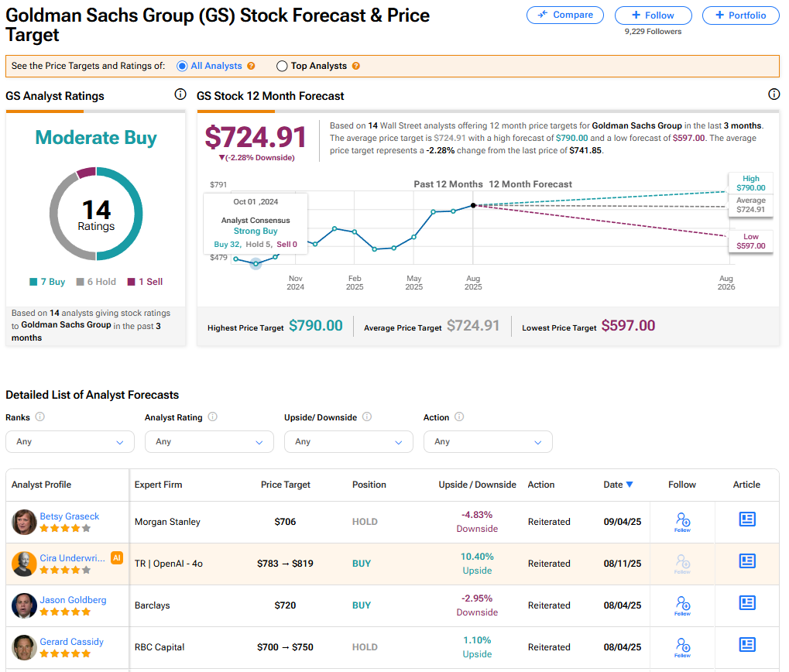
Task: Click the info icon next to Ranks filter
Action: pos(40,417)
